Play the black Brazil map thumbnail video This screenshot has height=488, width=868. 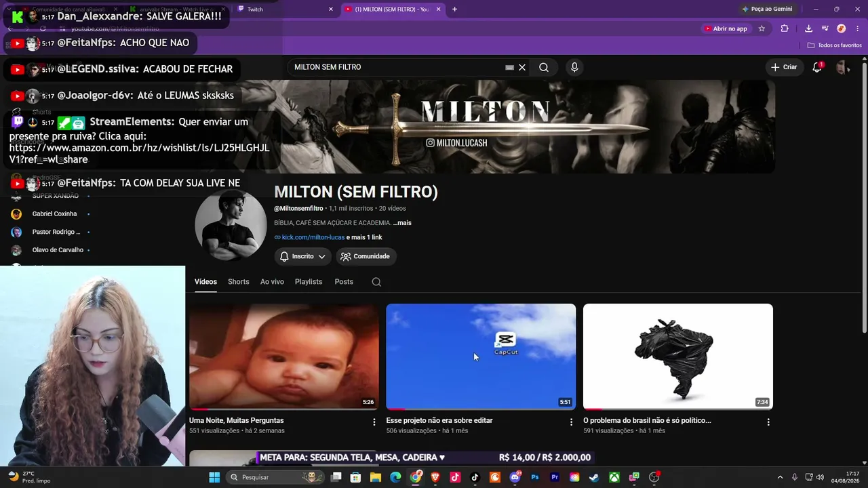[x=678, y=357]
